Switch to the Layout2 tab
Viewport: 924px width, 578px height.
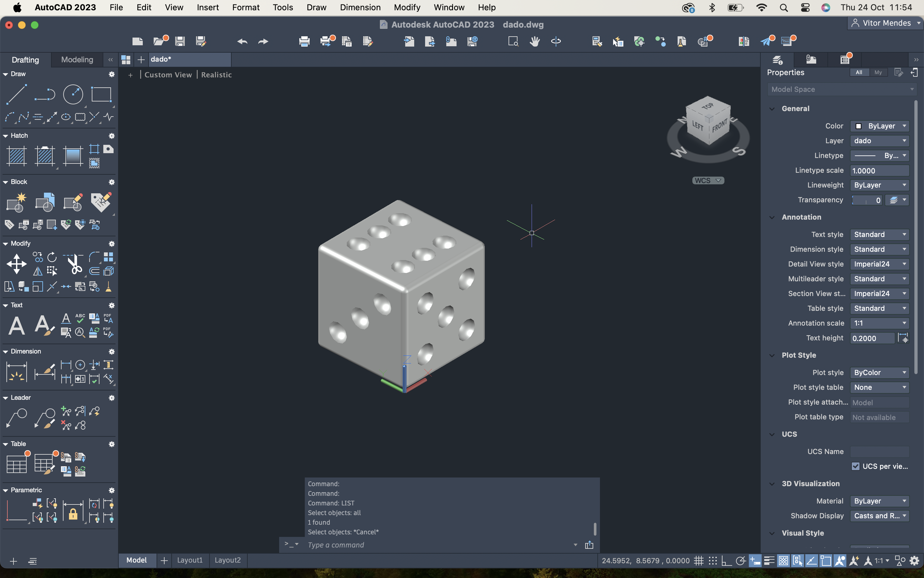point(227,560)
